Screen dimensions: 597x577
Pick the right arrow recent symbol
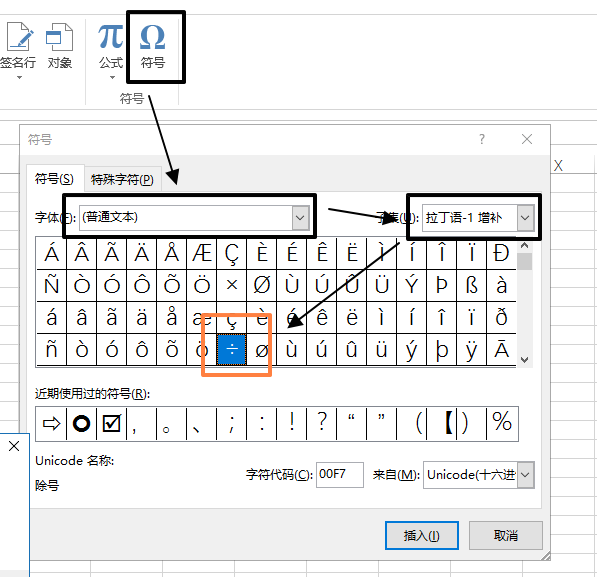(x=51, y=424)
